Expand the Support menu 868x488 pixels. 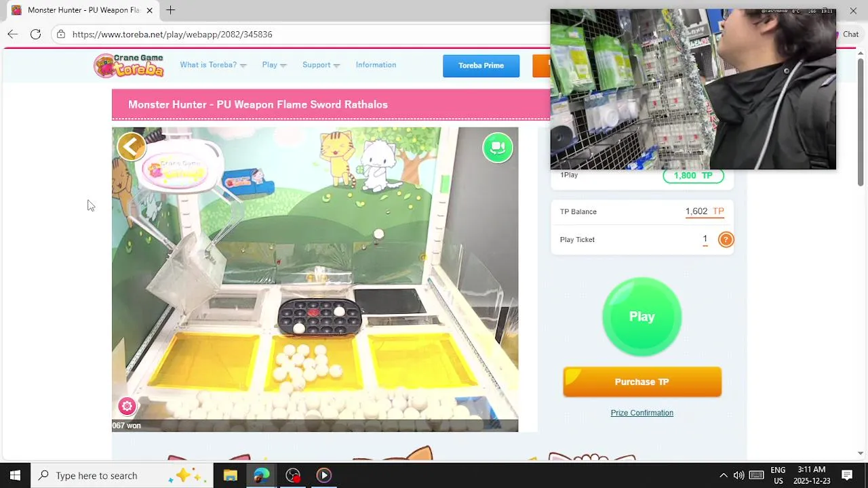coord(321,65)
